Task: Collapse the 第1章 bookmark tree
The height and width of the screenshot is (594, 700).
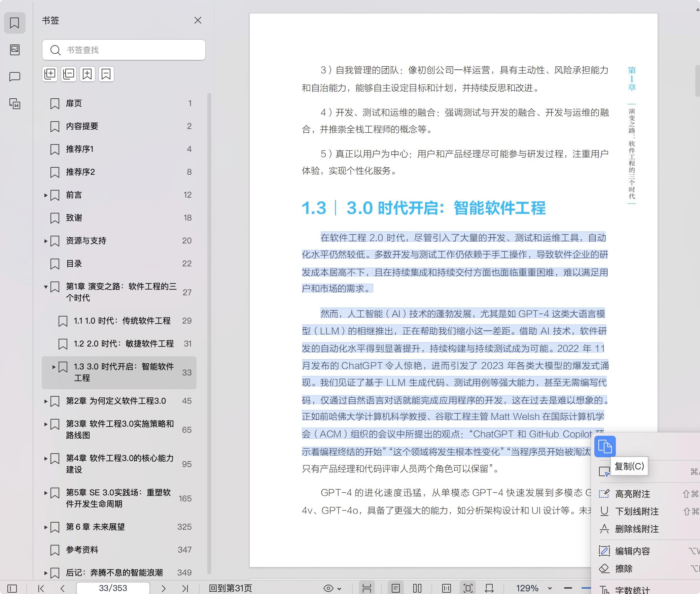Action: click(46, 287)
